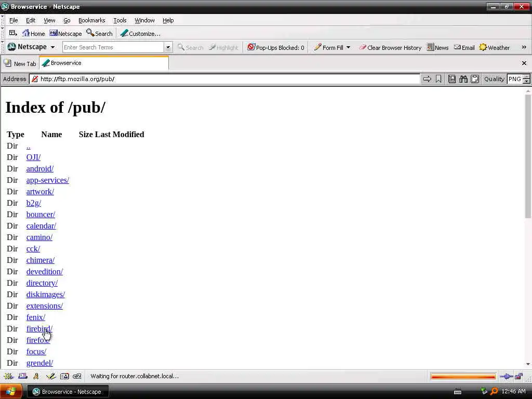Image resolution: width=532 pixels, height=399 pixels.
Task: Click the Highlight toolbar button
Action: (x=223, y=47)
